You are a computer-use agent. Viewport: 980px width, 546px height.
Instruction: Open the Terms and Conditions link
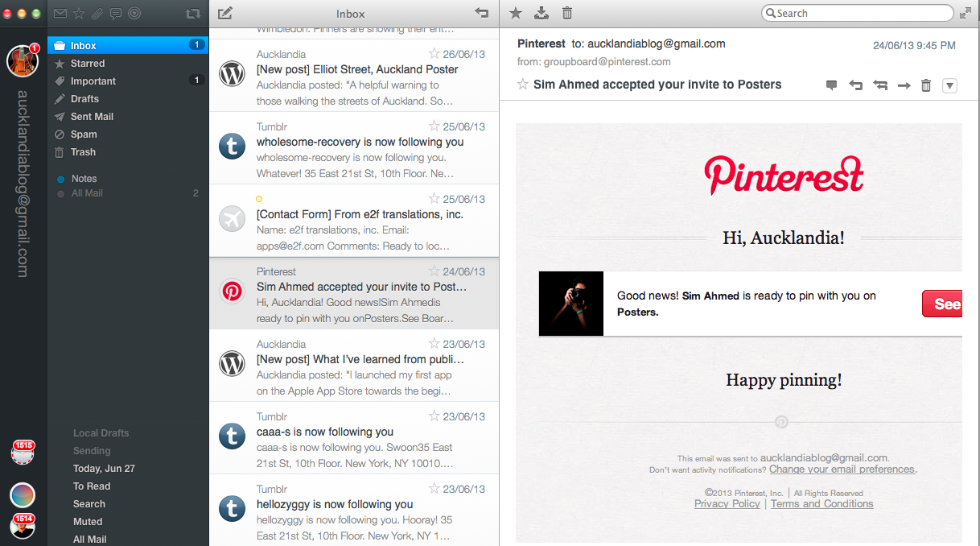coord(821,504)
